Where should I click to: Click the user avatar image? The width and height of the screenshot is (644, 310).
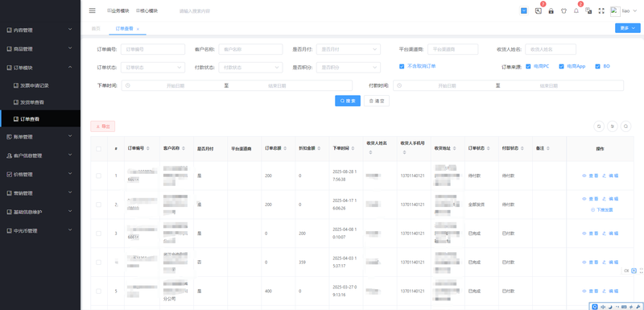615,11
